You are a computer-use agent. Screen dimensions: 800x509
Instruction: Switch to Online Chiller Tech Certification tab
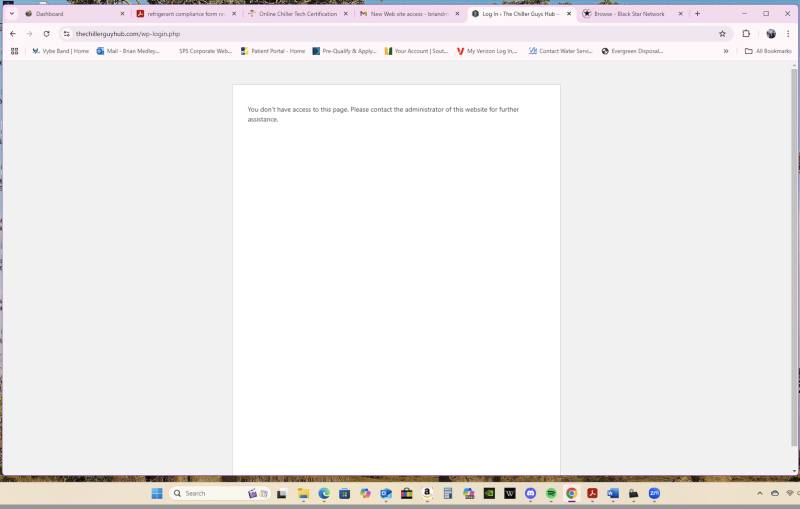(297, 14)
